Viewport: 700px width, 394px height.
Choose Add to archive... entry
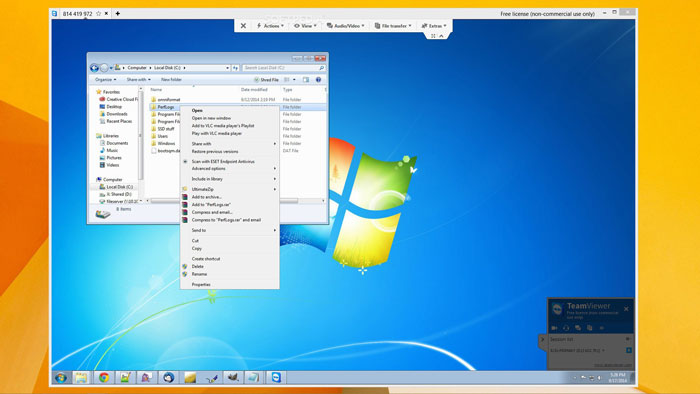(x=230, y=197)
